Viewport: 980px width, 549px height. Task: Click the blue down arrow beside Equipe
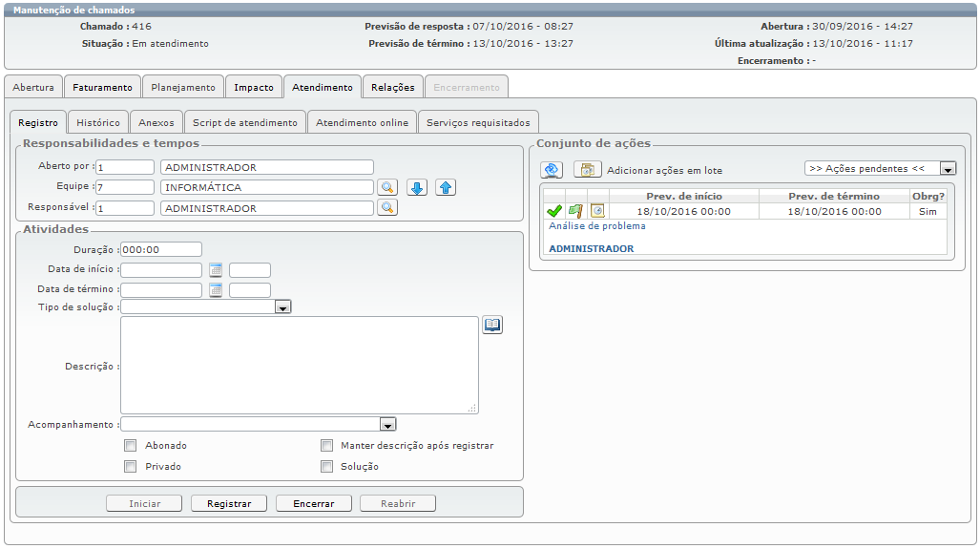pyautogui.click(x=417, y=187)
